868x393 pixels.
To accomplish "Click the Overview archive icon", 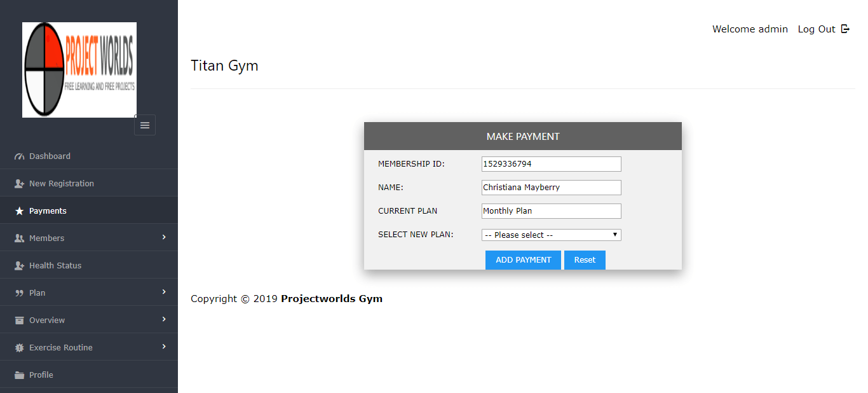I will [x=19, y=321].
